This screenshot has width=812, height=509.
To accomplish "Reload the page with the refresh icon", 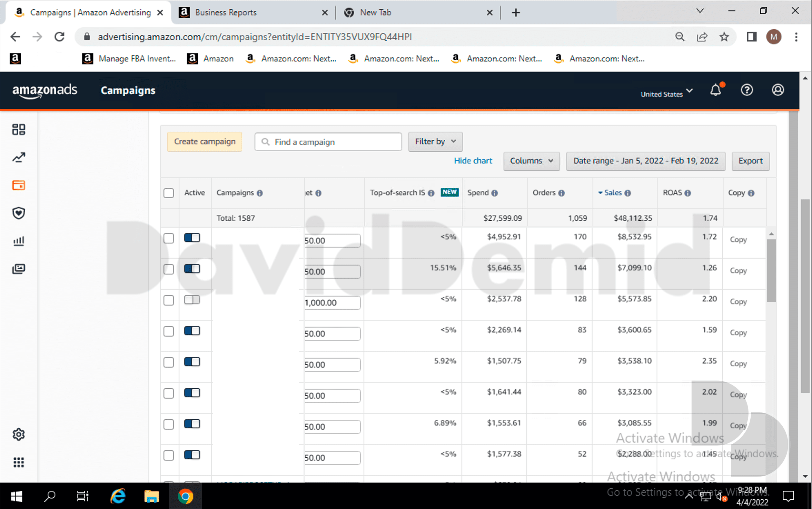I will tap(60, 37).
